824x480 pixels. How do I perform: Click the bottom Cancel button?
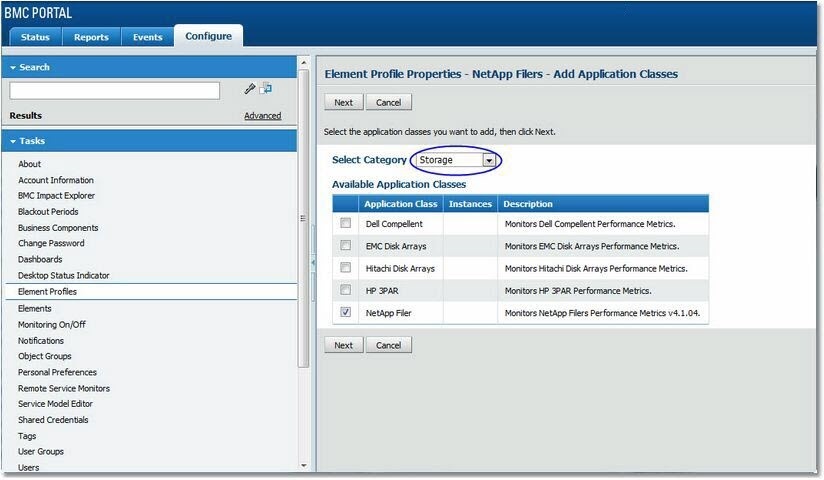[x=388, y=345]
